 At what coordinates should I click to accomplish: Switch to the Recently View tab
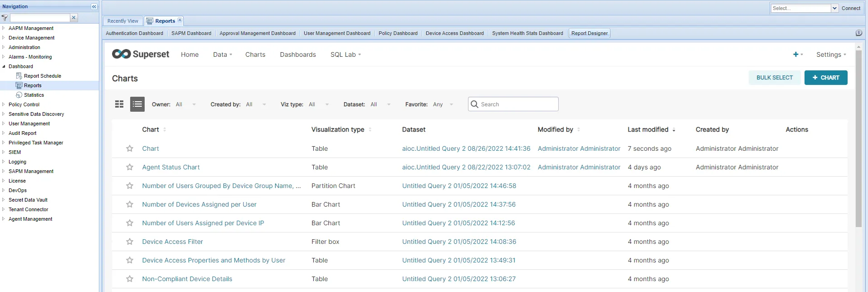tap(123, 21)
